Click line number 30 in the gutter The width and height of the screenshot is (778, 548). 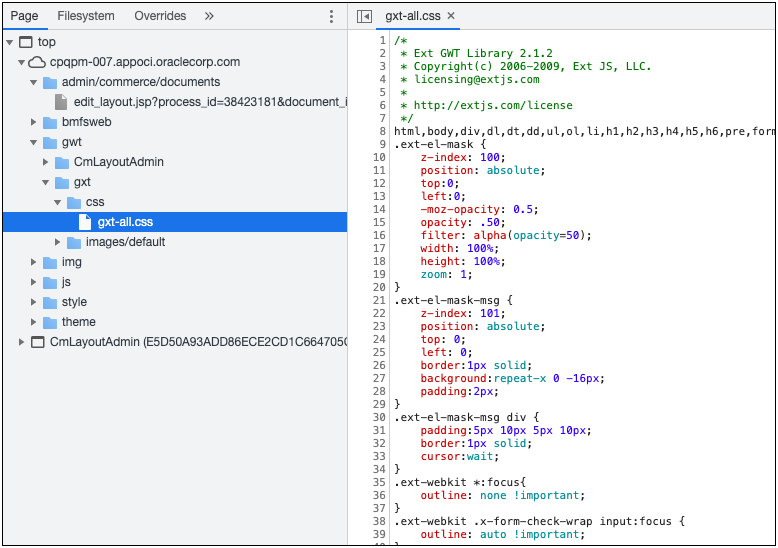[380, 417]
